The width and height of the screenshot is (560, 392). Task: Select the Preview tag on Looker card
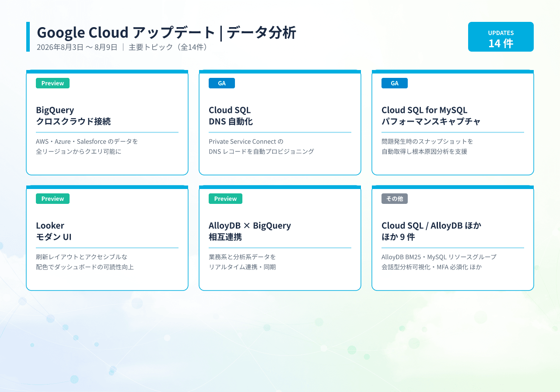click(52, 199)
